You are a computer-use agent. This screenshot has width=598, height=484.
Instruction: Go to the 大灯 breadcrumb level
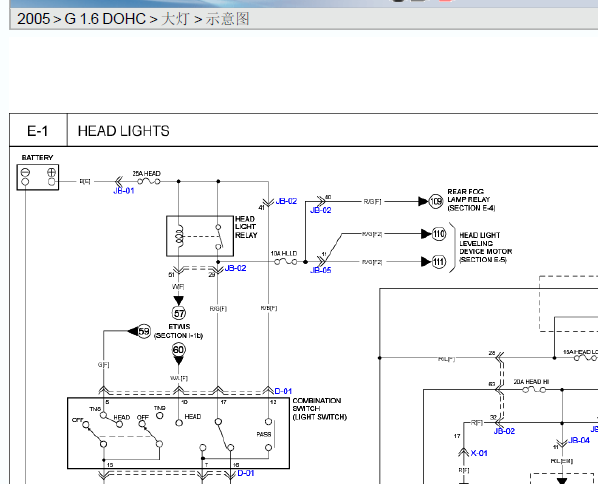coord(175,19)
